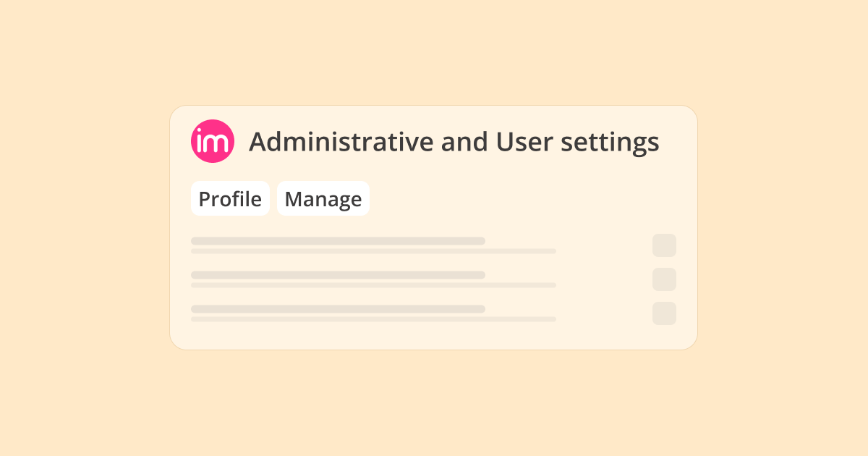The width and height of the screenshot is (868, 456).
Task: Click the thin description line in second row
Action: [x=373, y=285]
